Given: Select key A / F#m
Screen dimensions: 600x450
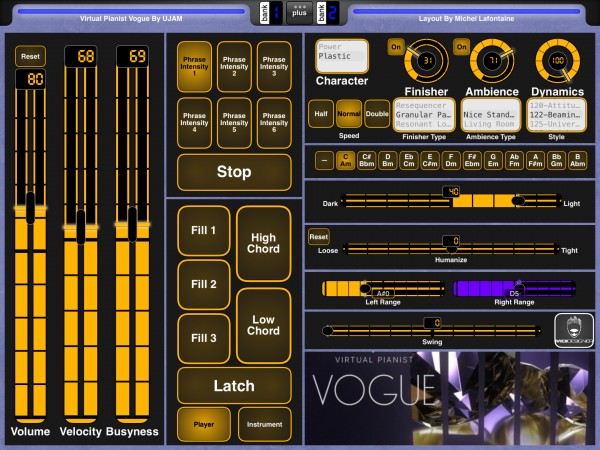Looking at the screenshot, I should [x=535, y=160].
